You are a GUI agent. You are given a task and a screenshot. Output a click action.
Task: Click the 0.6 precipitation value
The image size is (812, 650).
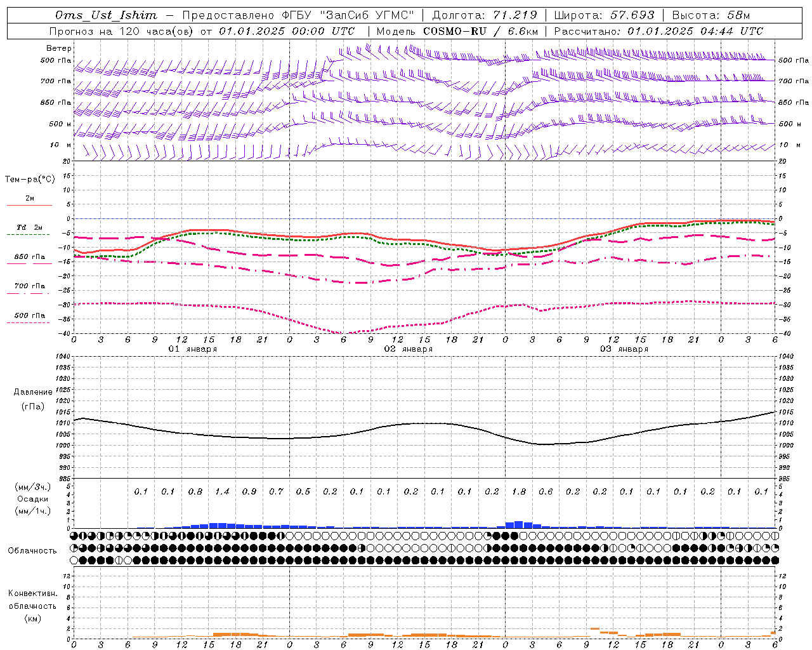(x=546, y=491)
